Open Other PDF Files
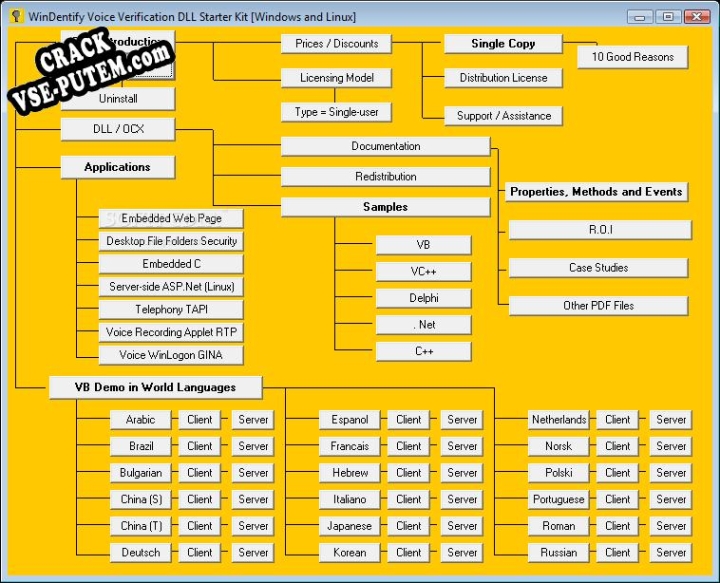The height and width of the screenshot is (583, 720). pos(598,306)
